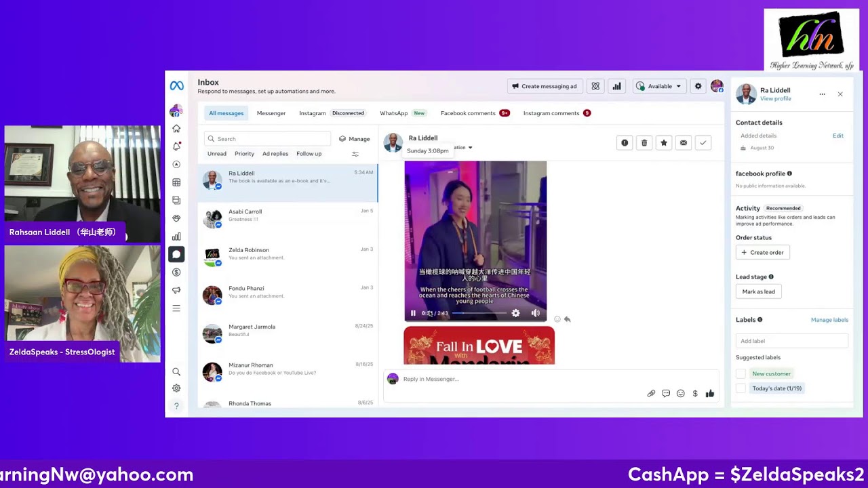Pause the playing video
868x488 pixels.
click(x=413, y=313)
